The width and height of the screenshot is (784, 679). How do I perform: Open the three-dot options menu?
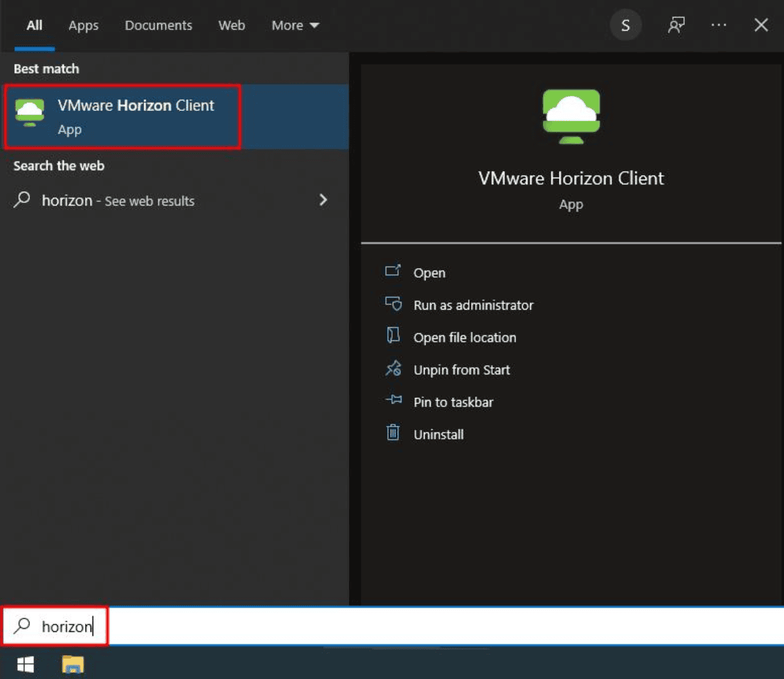coord(719,26)
